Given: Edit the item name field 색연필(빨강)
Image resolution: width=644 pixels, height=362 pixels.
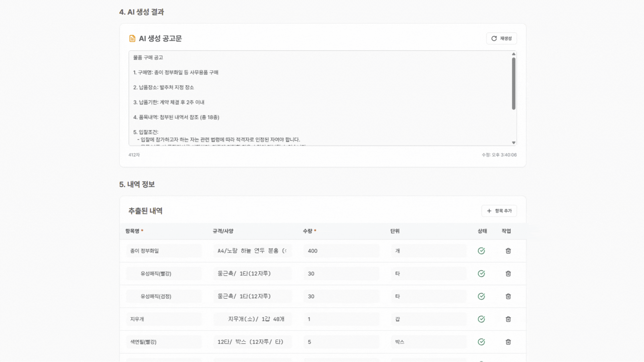Looking at the screenshot, I should click(x=164, y=342).
